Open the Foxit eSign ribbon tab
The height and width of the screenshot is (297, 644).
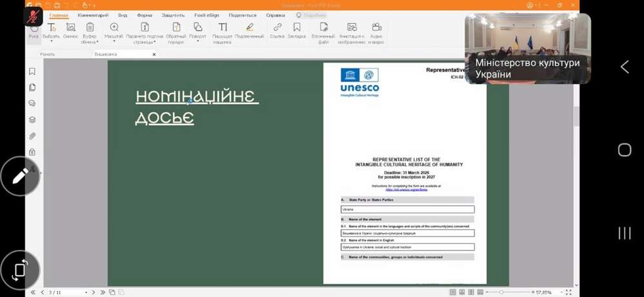[x=206, y=15]
